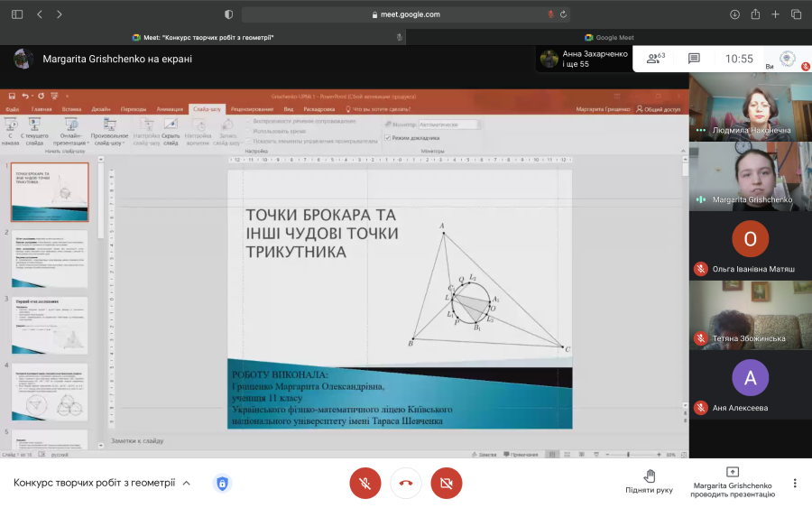The image size is (812, 508).
Task: Click the privacy shield icon in Safari
Action: (228, 14)
